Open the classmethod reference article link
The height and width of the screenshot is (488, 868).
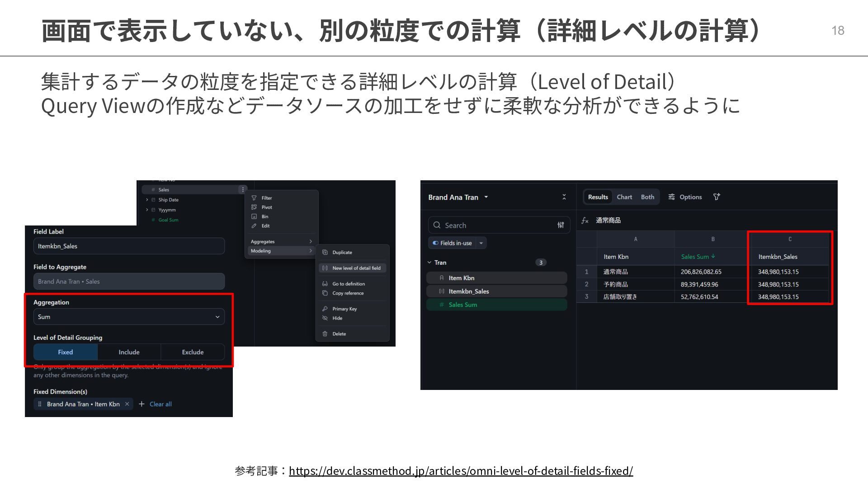point(461,471)
